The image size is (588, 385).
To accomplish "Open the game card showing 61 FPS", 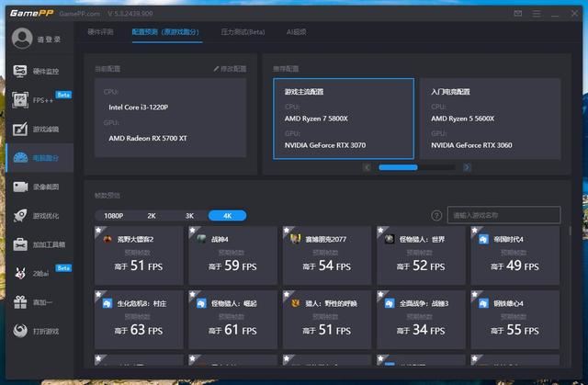I will tap(232, 320).
